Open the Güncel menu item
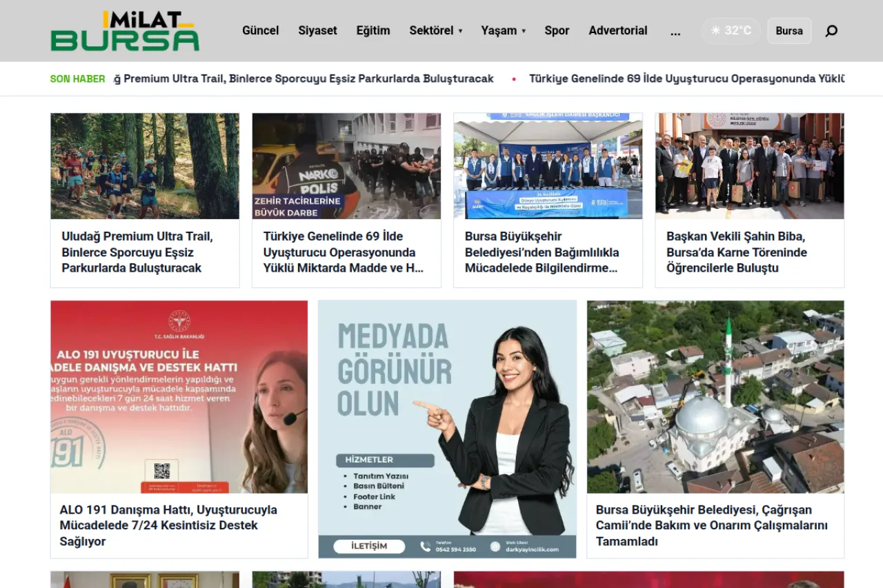883x588 pixels. click(x=260, y=30)
